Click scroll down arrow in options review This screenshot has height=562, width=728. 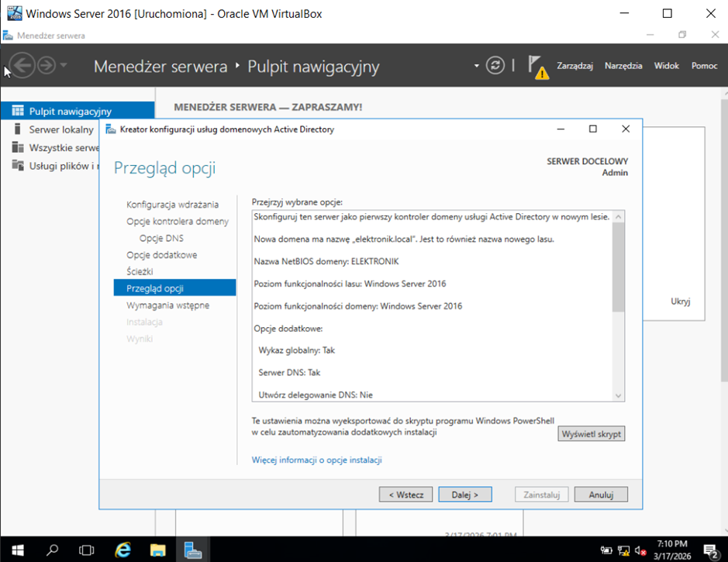coord(618,395)
